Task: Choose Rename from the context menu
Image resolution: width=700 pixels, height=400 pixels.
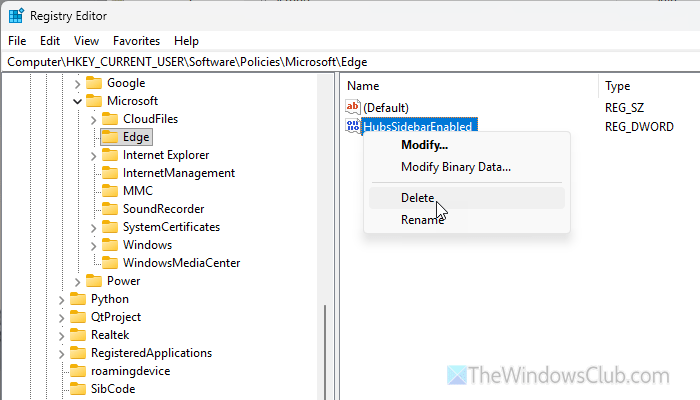Action: [467, 220]
